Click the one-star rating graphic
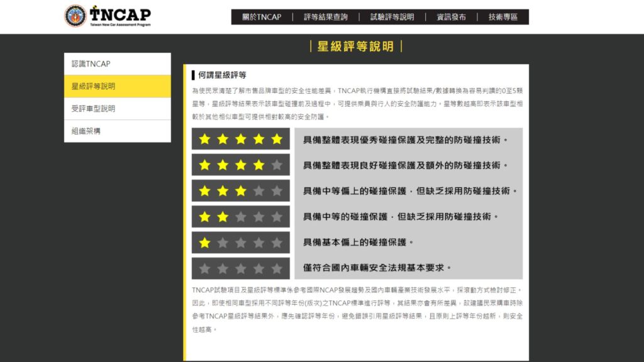 coord(241,243)
